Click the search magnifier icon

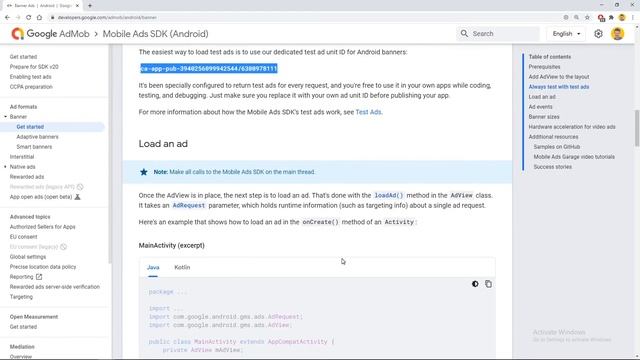click(464, 33)
